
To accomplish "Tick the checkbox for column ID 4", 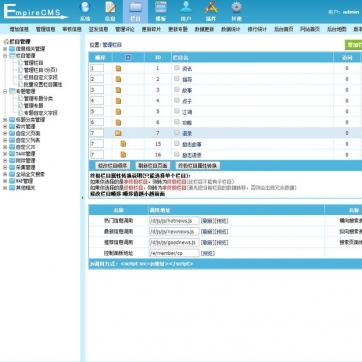I will [x=177, y=100].
